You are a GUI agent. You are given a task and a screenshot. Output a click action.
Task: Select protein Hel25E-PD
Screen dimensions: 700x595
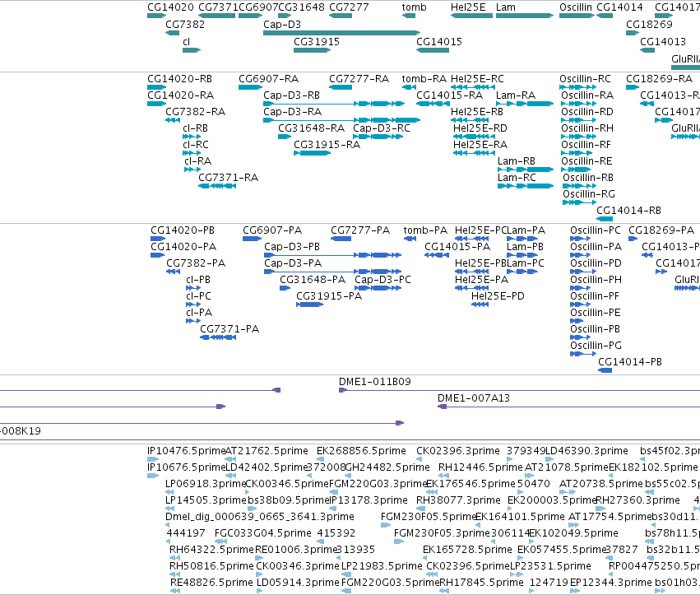pyautogui.click(x=498, y=296)
